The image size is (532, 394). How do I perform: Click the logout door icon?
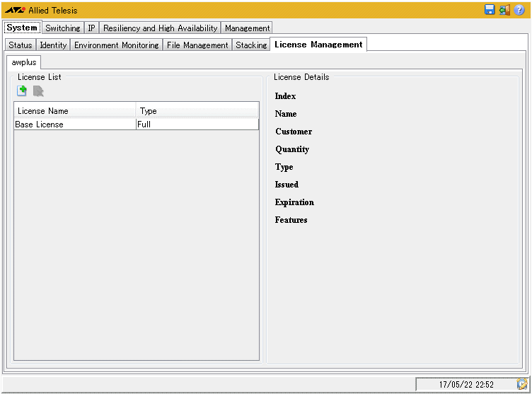(x=504, y=10)
